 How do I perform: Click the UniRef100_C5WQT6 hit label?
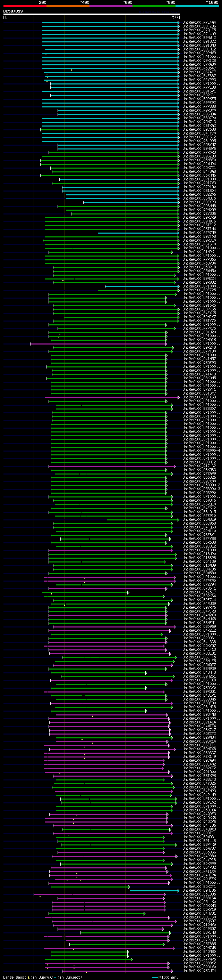click(199, 501)
